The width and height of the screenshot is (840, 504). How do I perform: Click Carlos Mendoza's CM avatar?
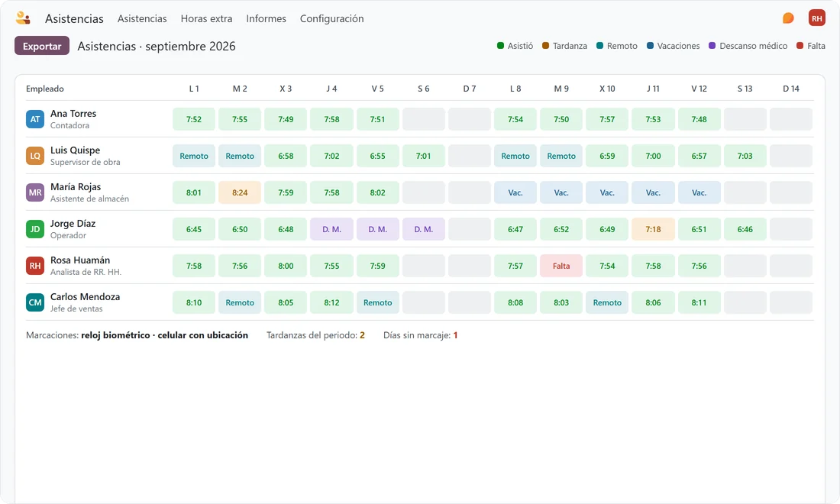(x=35, y=302)
